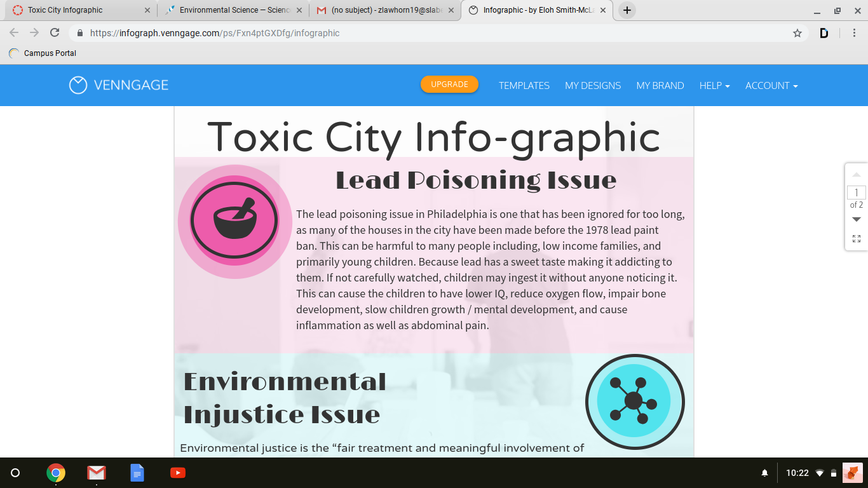Open Google Docs from the taskbar shelf

tap(137, 473)
